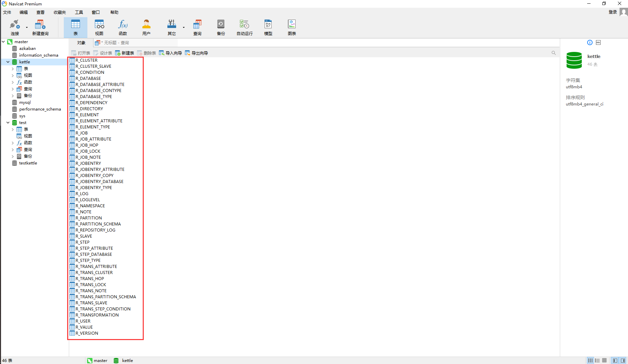Select the R_CLUSTER table
Image resolution: width=628 pixels, height=364 pixels.
[x=86, y=60]
